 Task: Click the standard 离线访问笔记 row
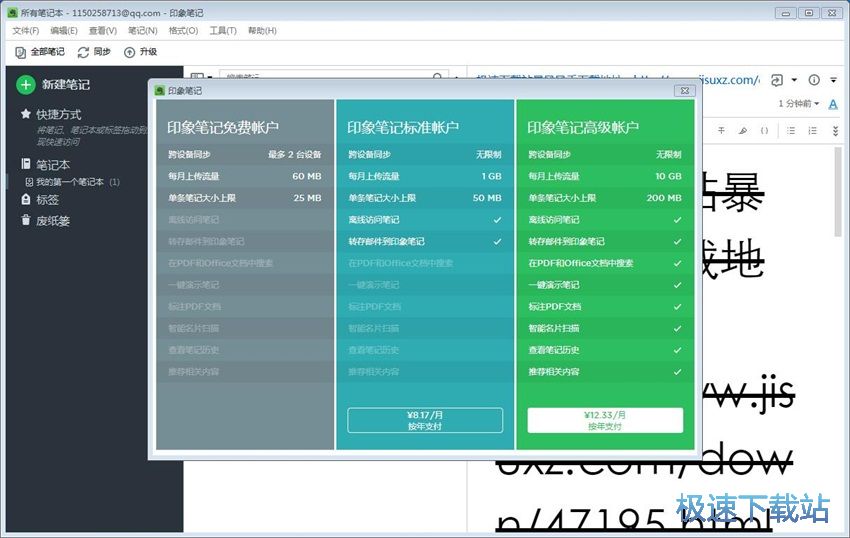click(425, 220)
